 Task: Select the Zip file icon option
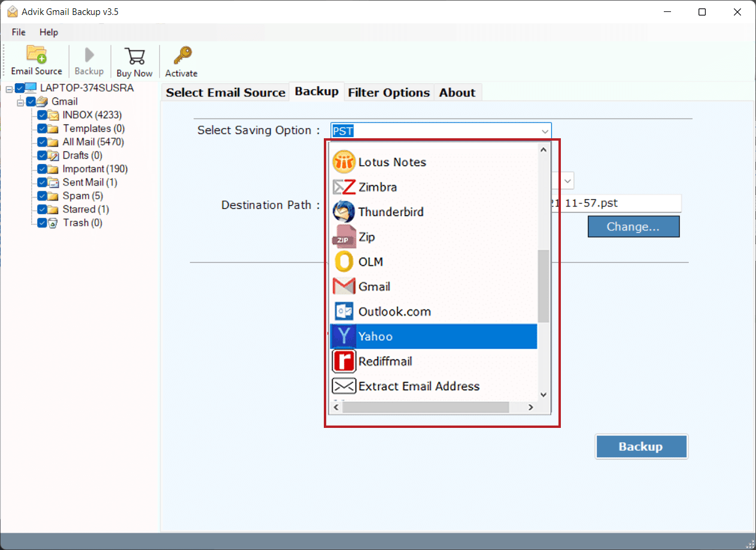[x=344, y=237]
